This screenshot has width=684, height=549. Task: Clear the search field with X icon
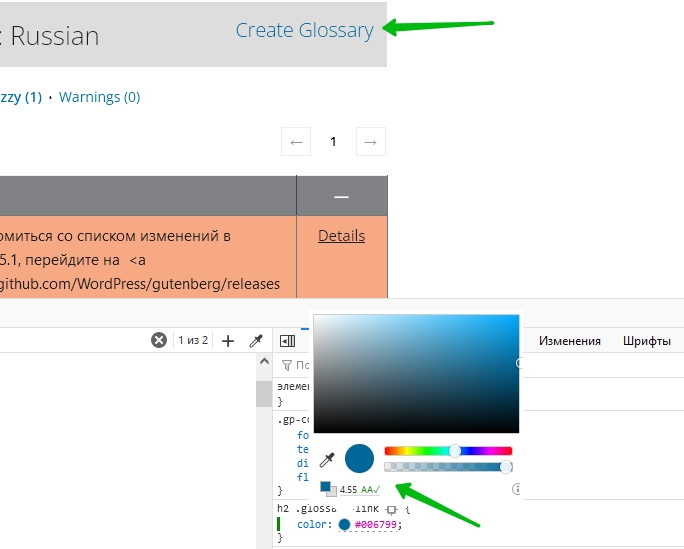tap(159, 341)
